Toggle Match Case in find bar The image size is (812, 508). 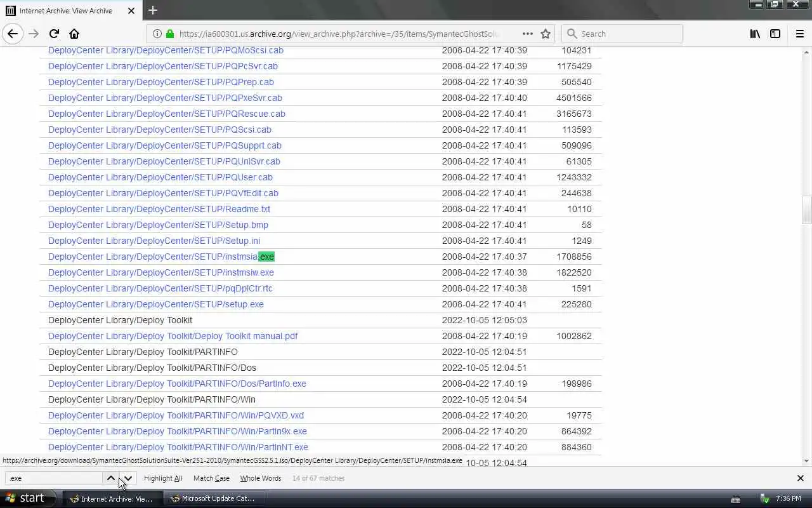click(x=211, y=478)
